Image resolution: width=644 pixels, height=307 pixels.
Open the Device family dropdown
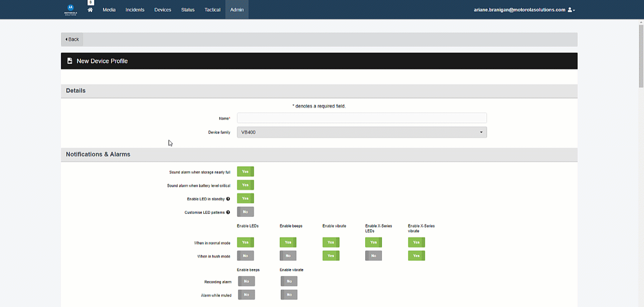click(362, 132)
